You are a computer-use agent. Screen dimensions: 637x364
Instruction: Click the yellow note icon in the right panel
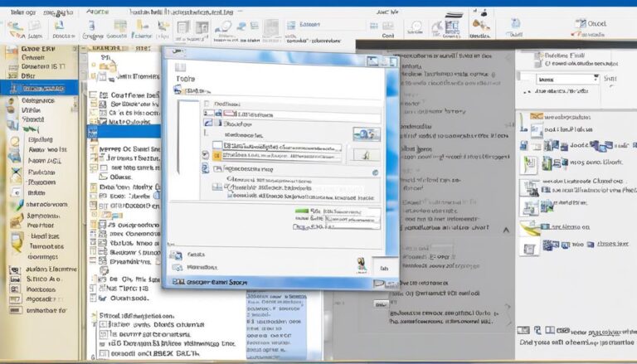coord(527,228)
